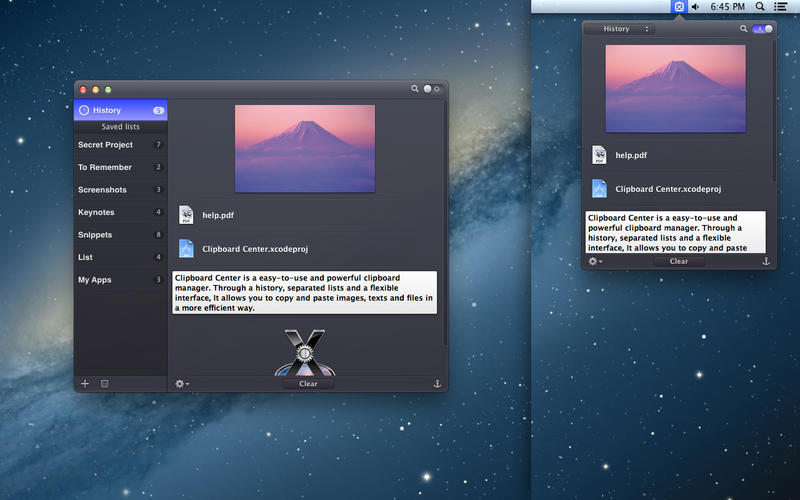Screen dimensions: 800x500
Task: Click the delete list trash icon
Action: tap(104, 383)
